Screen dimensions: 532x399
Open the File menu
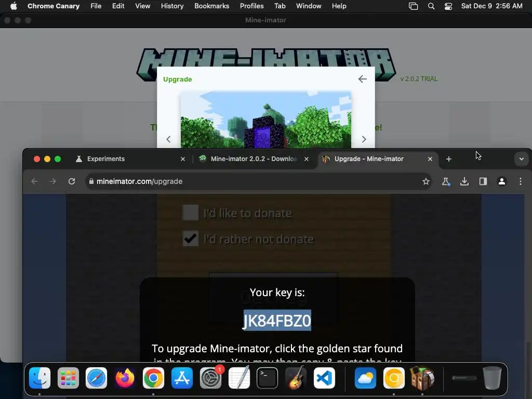pos(96,6)
